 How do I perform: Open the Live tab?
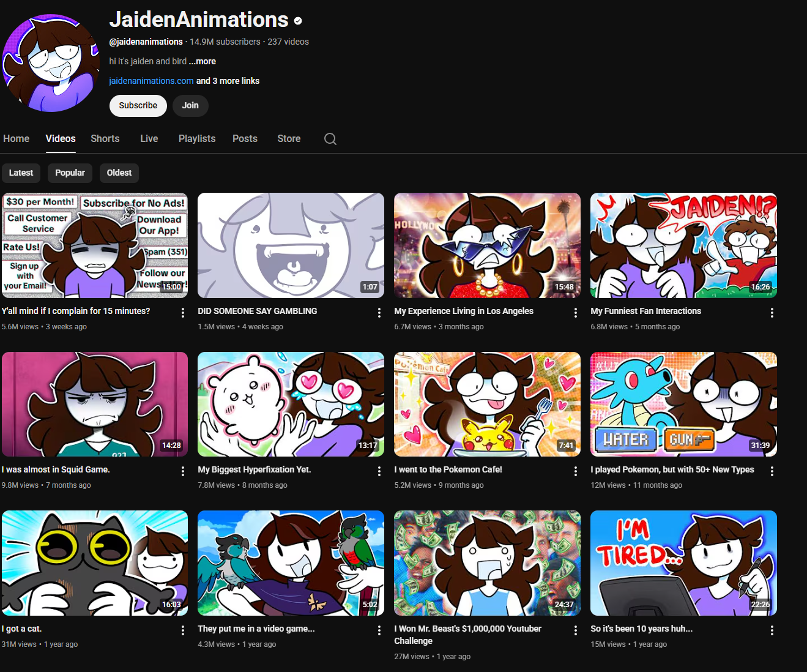click(149, 139)
